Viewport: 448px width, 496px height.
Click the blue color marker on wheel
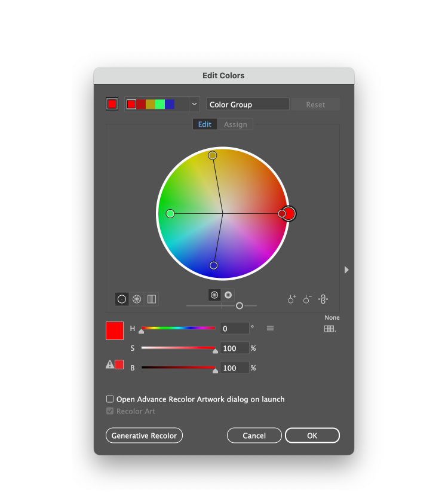click(214, 265)
